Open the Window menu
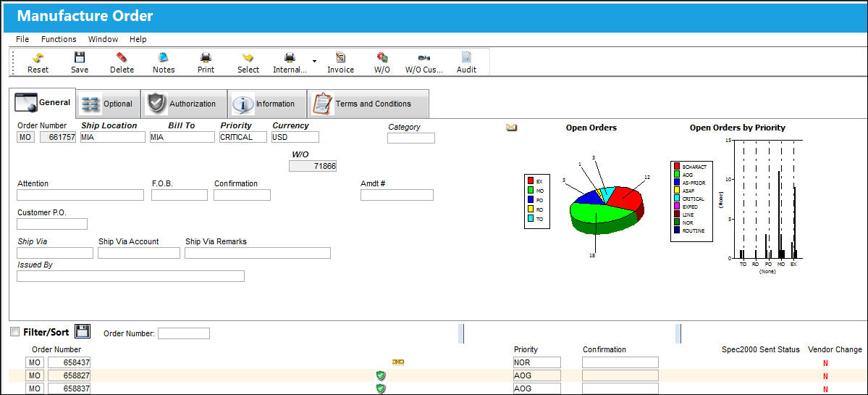Screen dimensions: 868x395 (103, 39)
